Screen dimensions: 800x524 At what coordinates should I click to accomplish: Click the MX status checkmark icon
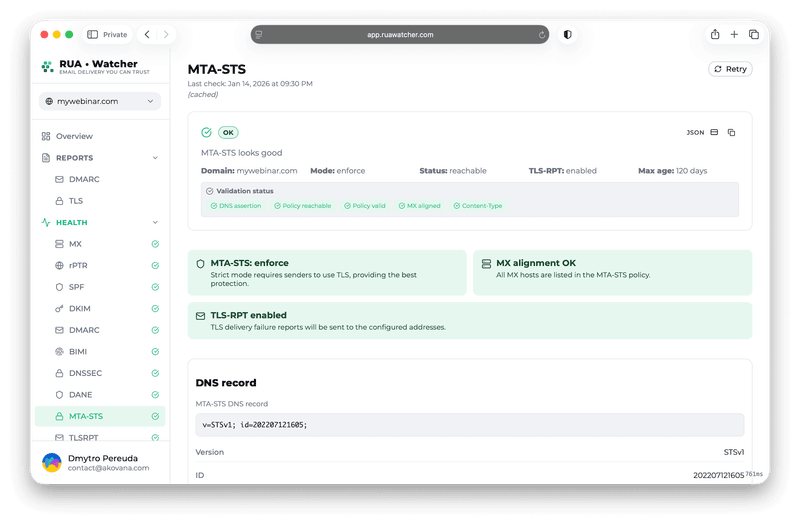(x=155, y=244)
